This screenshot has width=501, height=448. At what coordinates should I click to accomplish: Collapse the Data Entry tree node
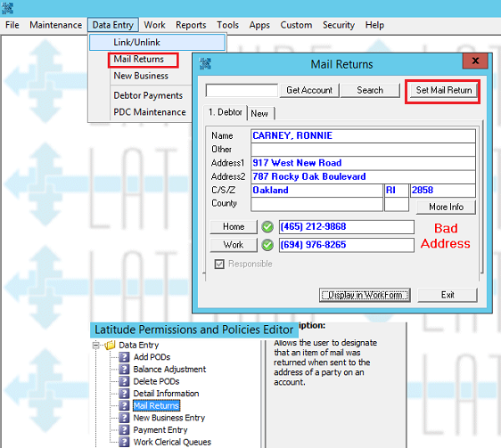[95, 346]
